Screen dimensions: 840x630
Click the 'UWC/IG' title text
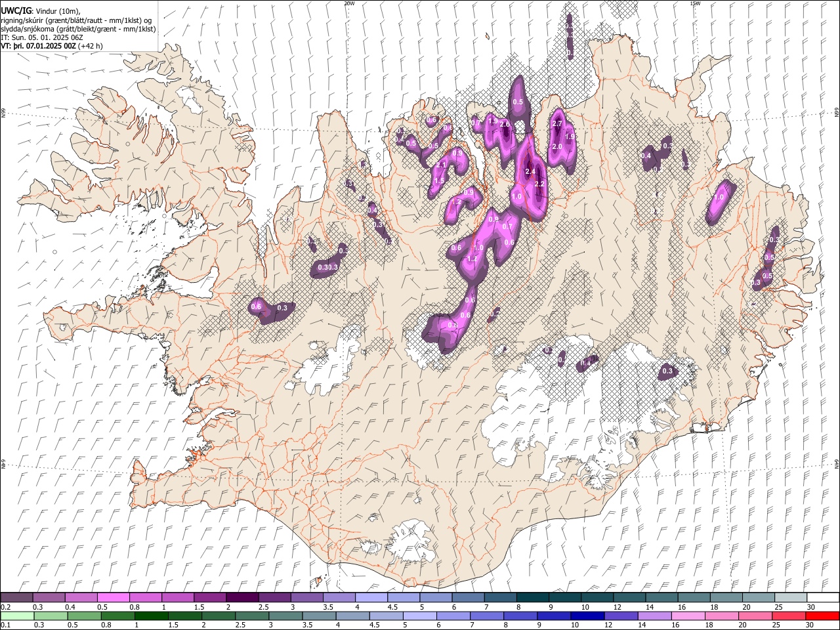[15, 11]
